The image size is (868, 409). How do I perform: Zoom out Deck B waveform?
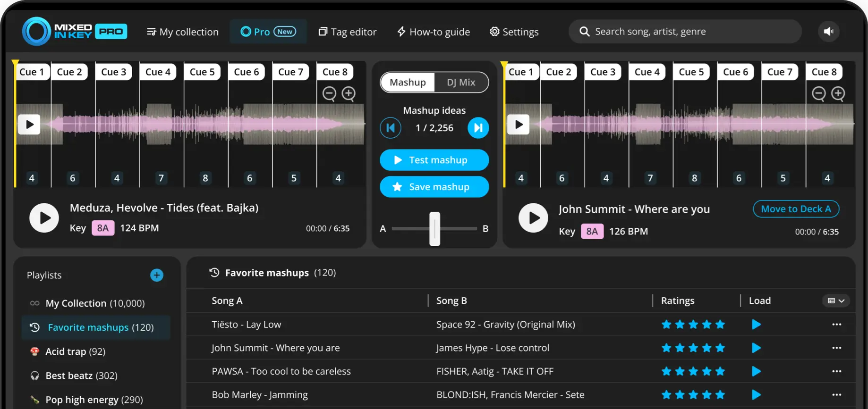click(818, 93)
